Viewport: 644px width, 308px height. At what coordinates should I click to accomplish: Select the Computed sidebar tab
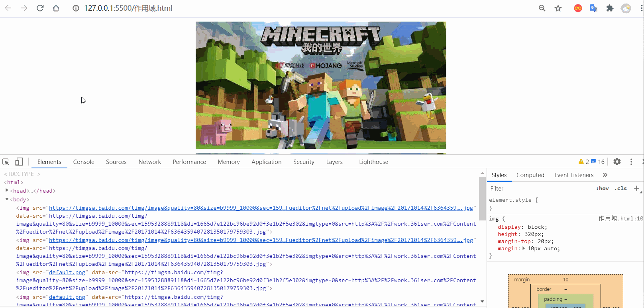click(x=530, y=175)
